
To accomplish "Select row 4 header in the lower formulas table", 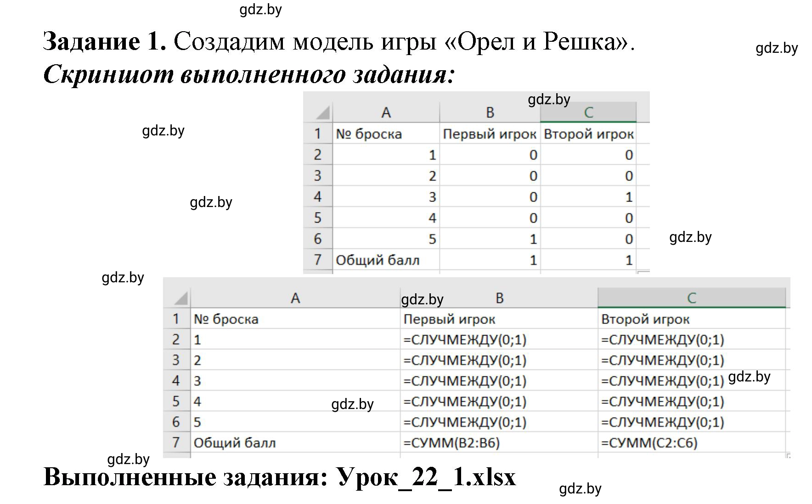I will [177, 381].
